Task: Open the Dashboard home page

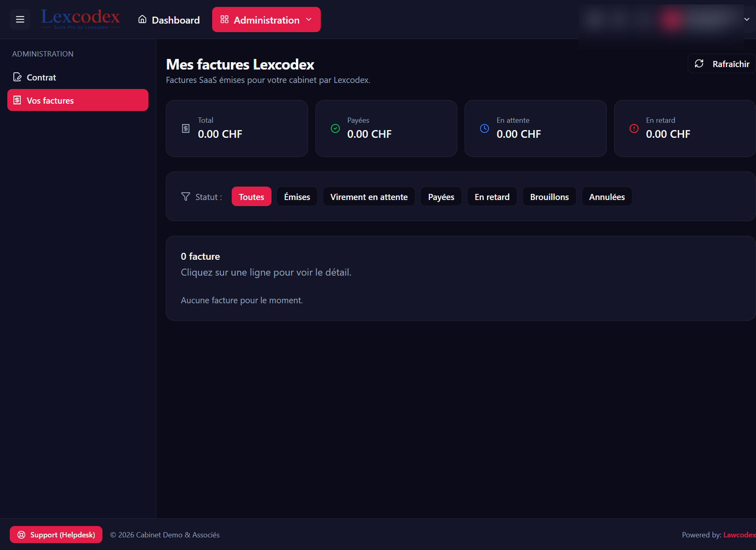Action: 169,20
